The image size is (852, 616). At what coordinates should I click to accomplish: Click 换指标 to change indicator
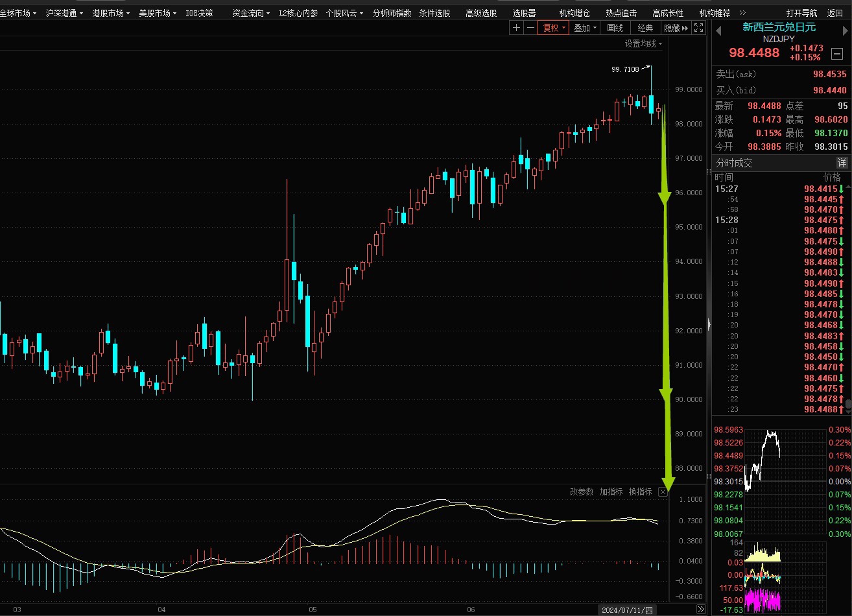pos(640,492)
